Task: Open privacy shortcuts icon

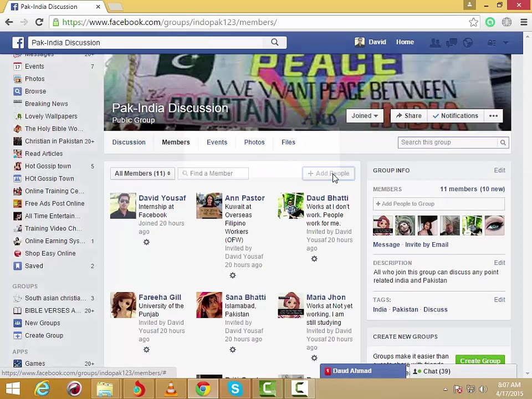Action: 492,43
